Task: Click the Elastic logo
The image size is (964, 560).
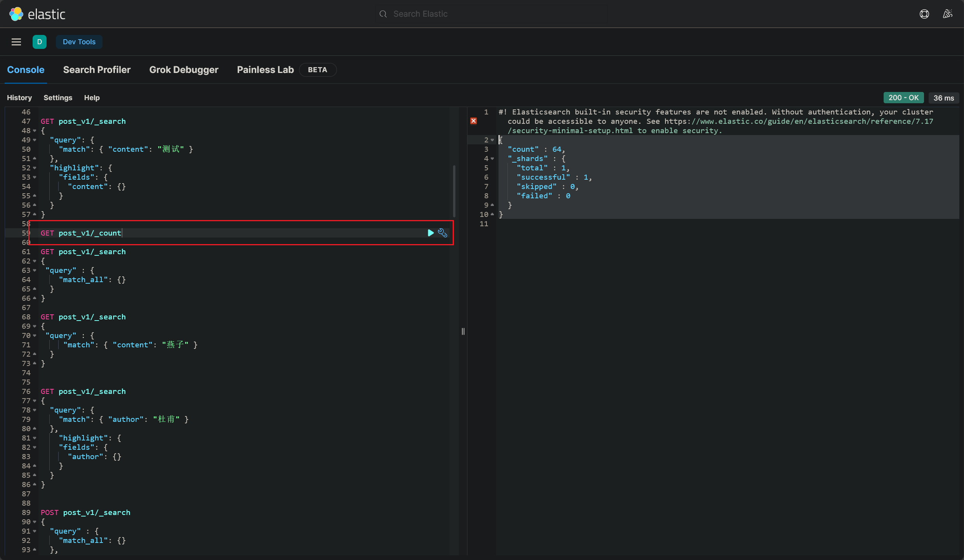Action: pyautogui.click(x=37, y=14)
